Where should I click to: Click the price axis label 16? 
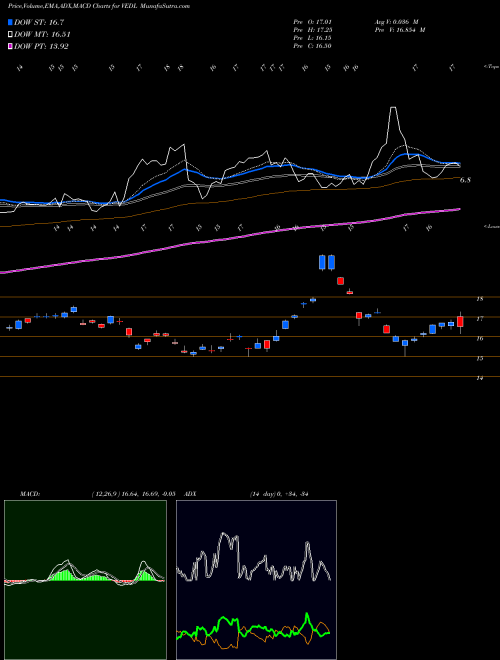pos(479,338)
